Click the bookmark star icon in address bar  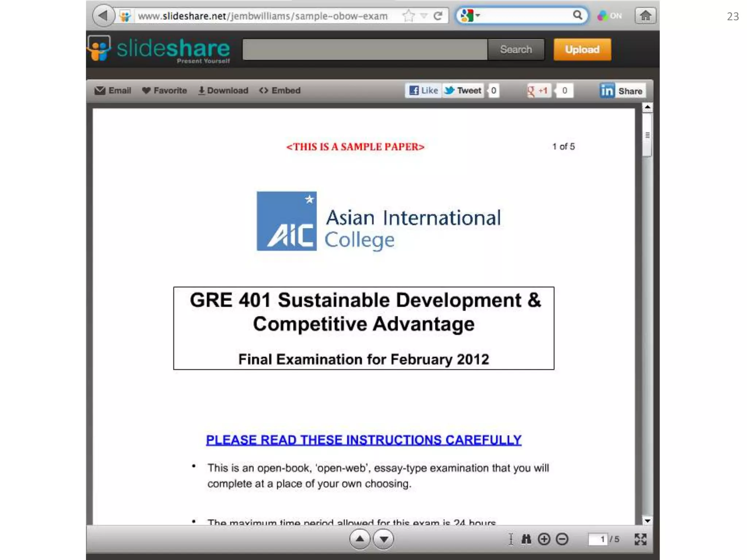point(409,16)
